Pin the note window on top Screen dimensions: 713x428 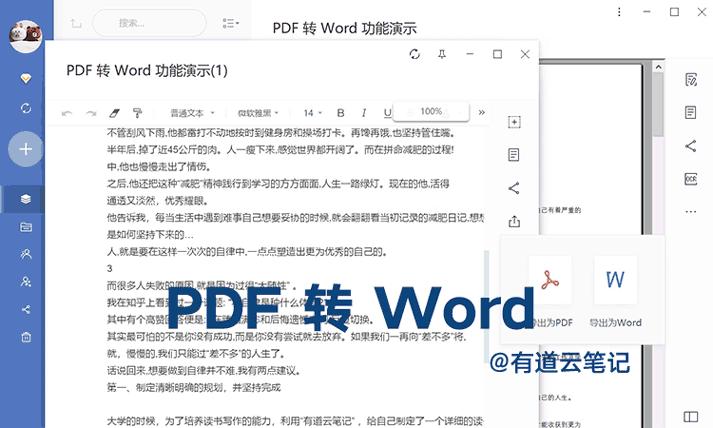(x=442, y=54)
